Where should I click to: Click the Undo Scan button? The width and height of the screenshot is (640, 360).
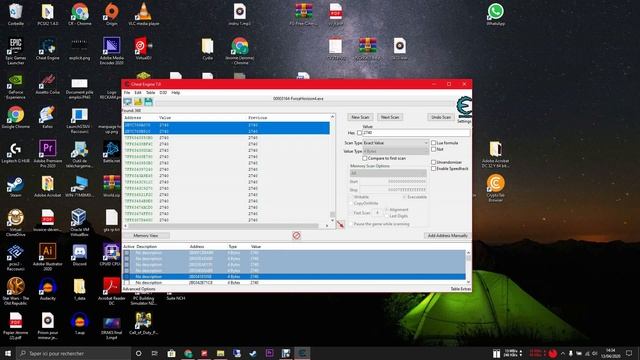point(441,117)
